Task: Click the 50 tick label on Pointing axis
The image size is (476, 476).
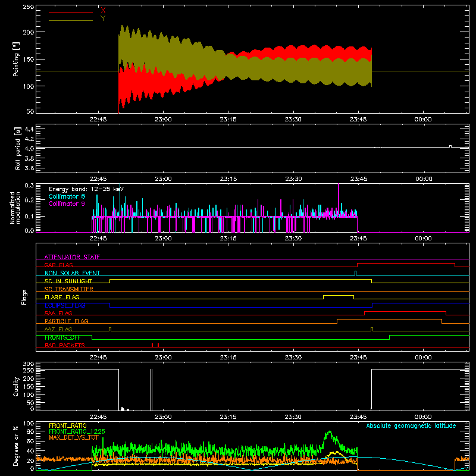Action: click(x=30, y=111)
